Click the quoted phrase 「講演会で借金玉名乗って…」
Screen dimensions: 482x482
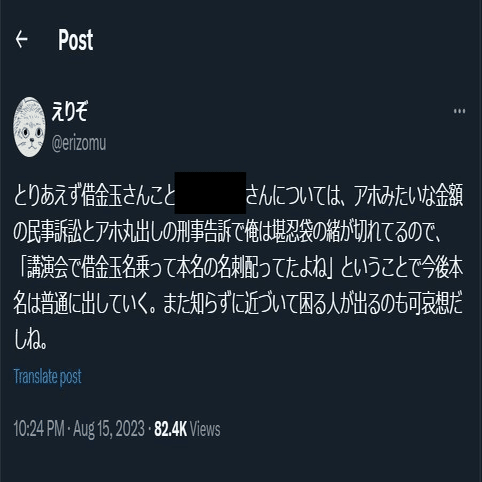click(176, 268)
